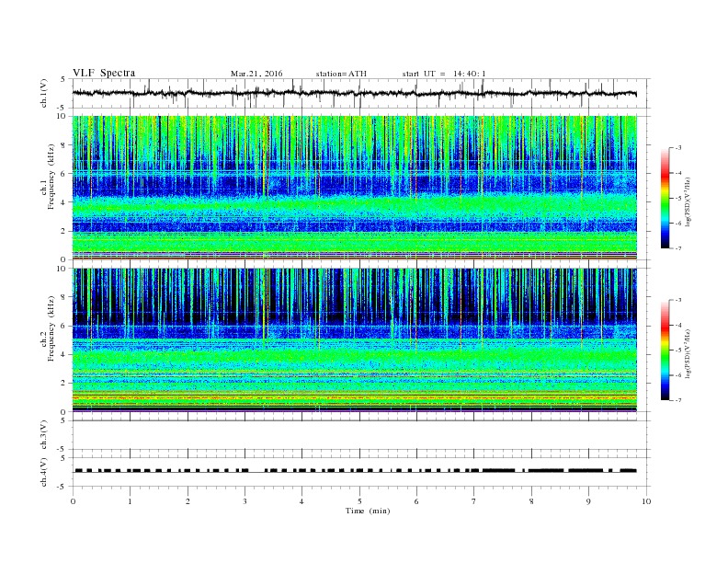Click inside the ch.1 spectrogram panel
Viewport: 728px width, 563px height.
(x=354, y=187)
